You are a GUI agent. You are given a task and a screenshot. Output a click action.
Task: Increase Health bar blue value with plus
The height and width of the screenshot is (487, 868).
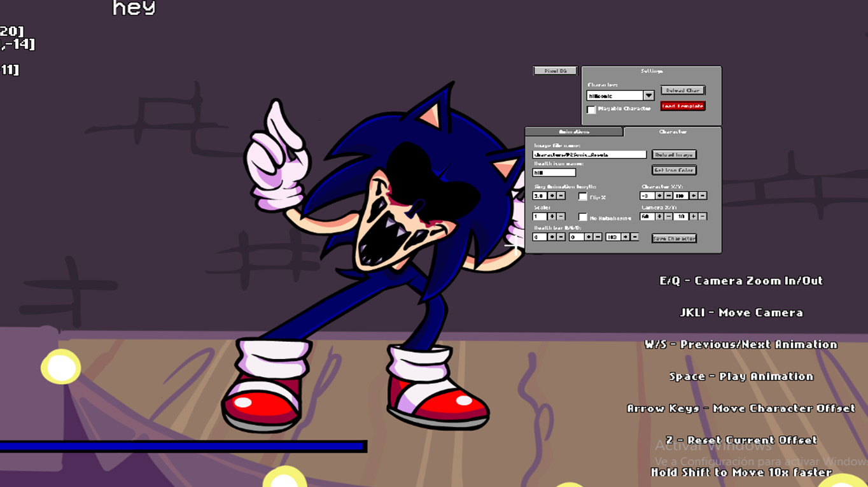[626, 237]
